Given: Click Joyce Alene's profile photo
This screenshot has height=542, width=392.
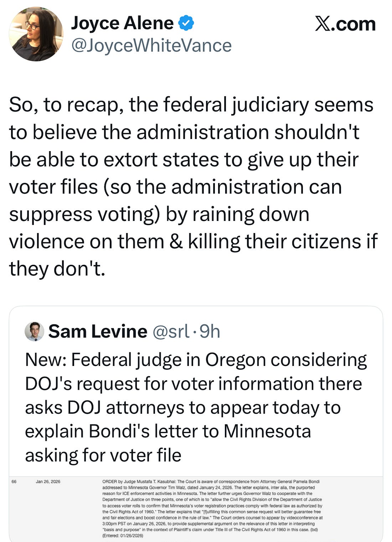Looking at the screenshot, I should 36,34.
